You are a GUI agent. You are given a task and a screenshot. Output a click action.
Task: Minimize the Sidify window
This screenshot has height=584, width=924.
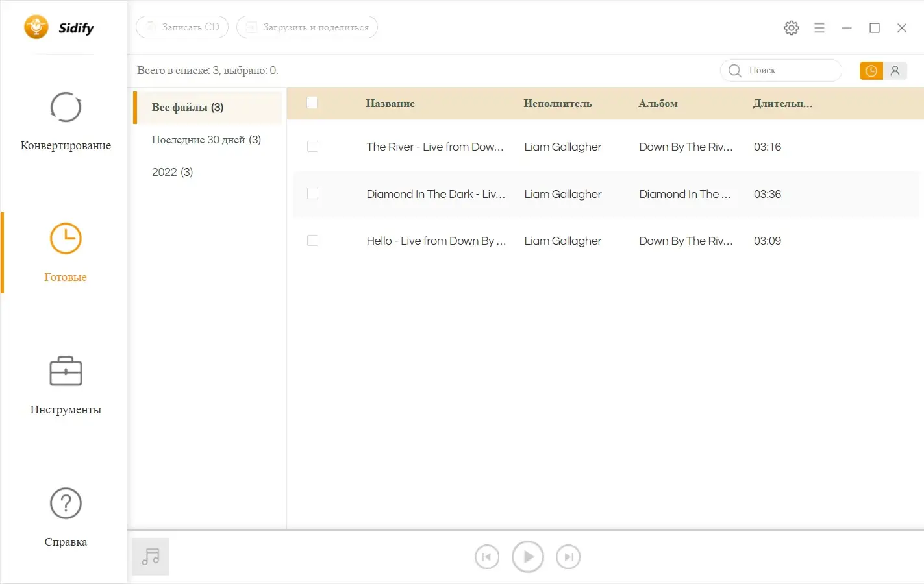[x=847, y=28]
